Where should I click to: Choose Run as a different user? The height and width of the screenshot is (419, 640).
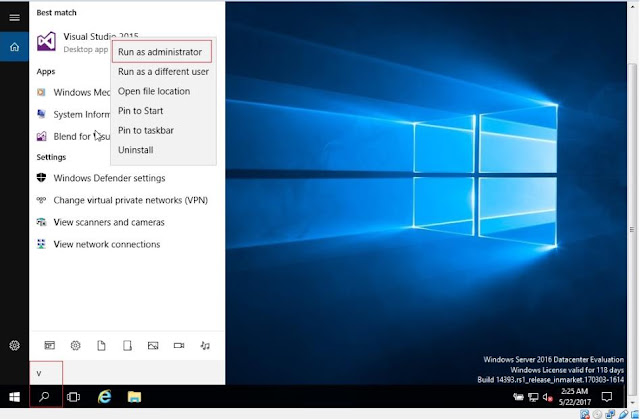(x=163, y=71)
